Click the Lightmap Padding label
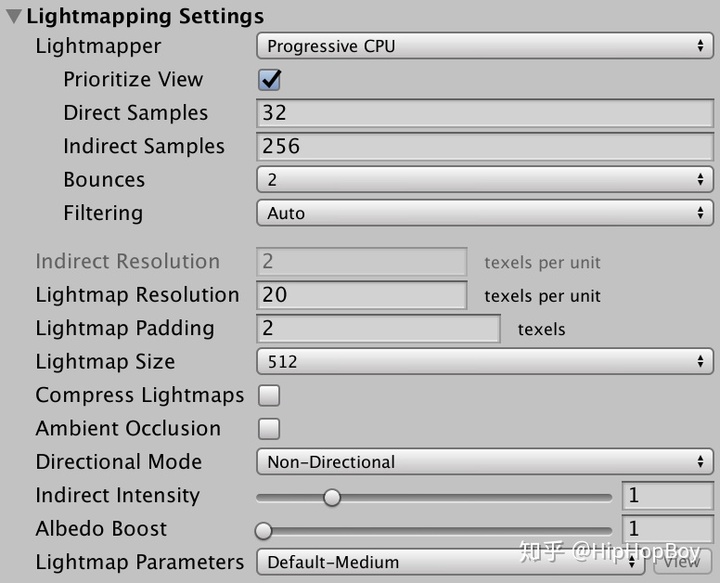The width and height of the screenshot is (720, 583). pyautogui.click(x=125, y=329)
